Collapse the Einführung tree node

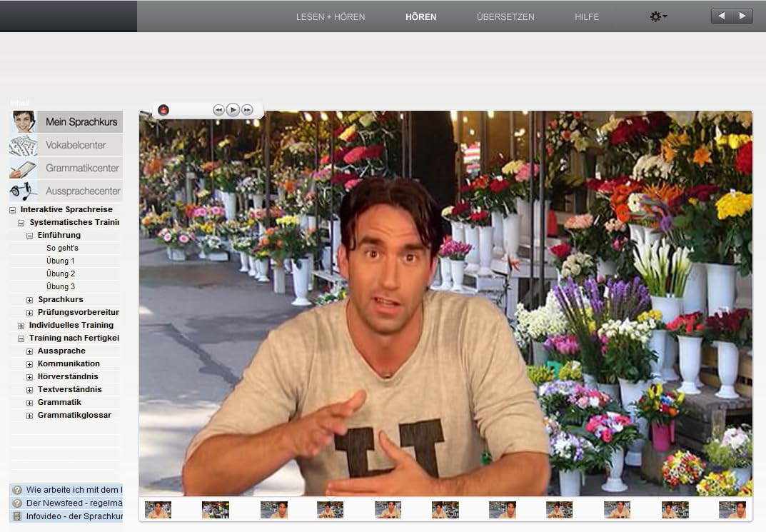[x=30, y=236]
